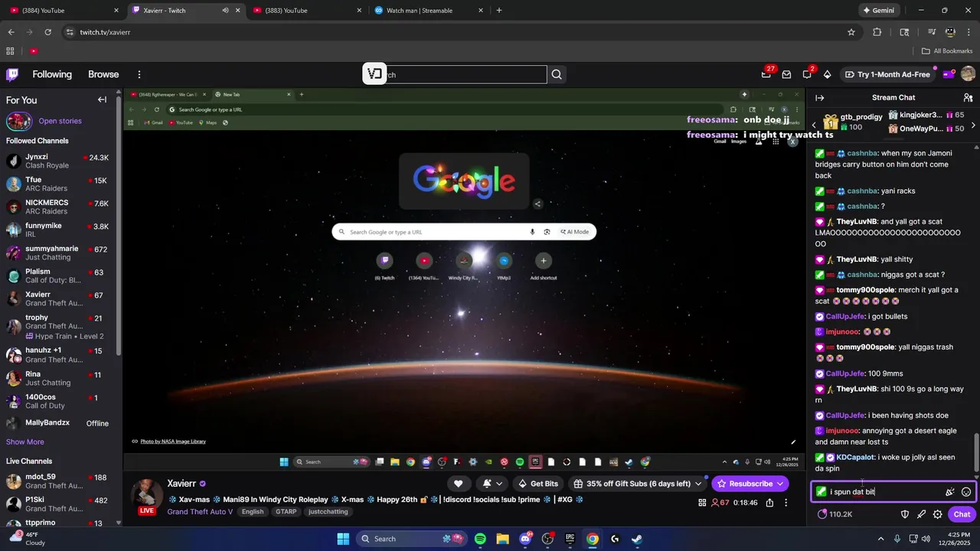The height and width of the screenshot is (551, 980).
Task: Open the emote picker in chat
Action: 966,492
